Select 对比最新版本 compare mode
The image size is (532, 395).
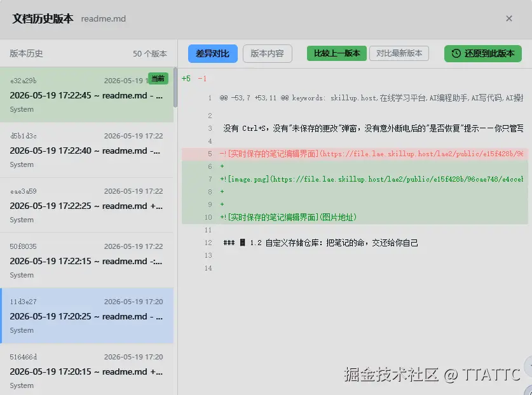pos(399,53)
